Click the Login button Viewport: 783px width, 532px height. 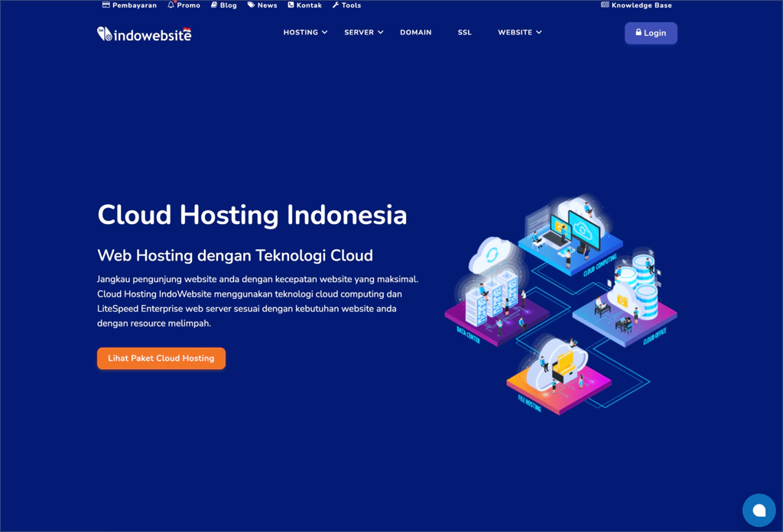click(x=651, y=33)
